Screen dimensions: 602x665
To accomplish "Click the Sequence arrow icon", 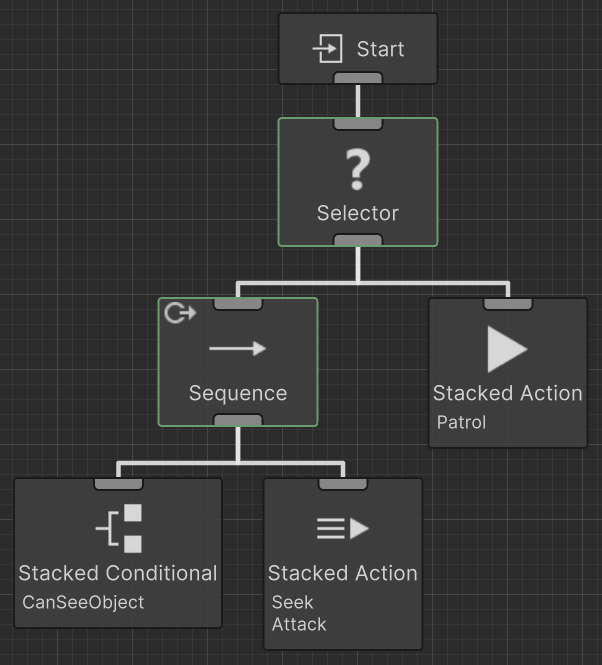I will coord(238,348).
